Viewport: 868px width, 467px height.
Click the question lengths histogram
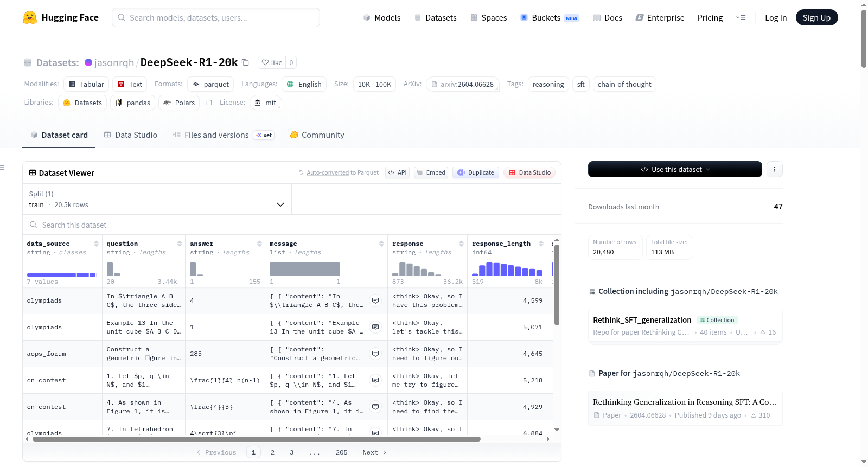tap(142, 269)
